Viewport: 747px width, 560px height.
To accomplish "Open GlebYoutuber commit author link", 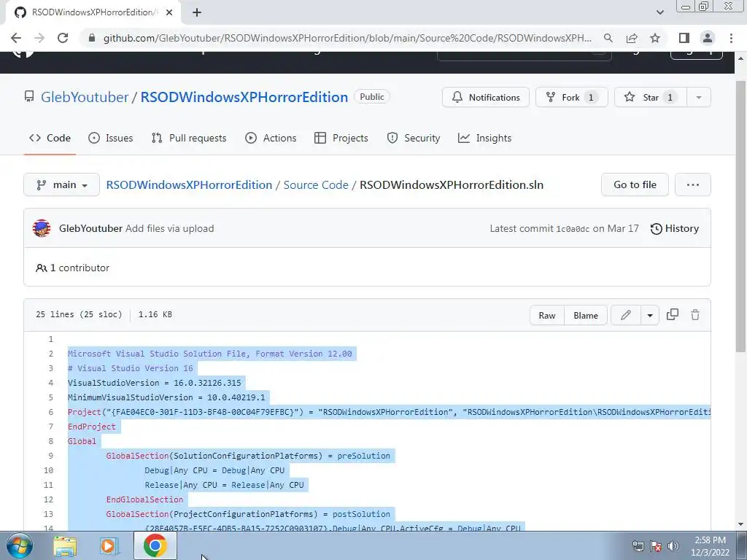I will 90,228.
